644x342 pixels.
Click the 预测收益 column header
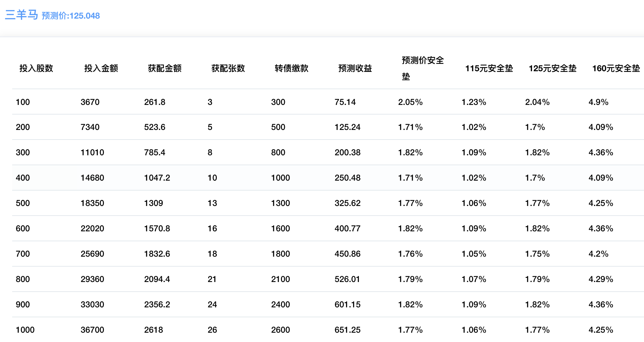click(355, 68)
